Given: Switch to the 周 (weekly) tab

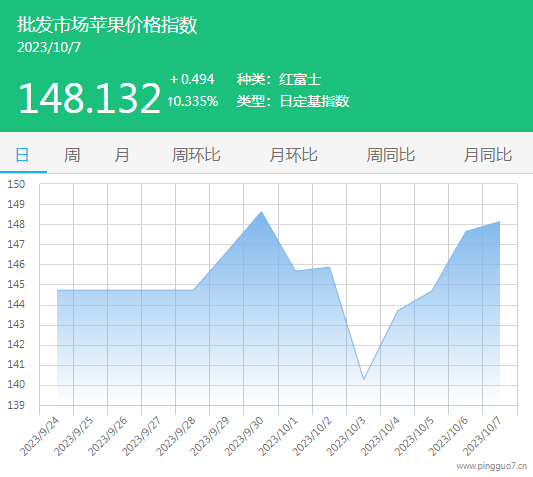Looking at the screenshot, I should coord(72,155).
